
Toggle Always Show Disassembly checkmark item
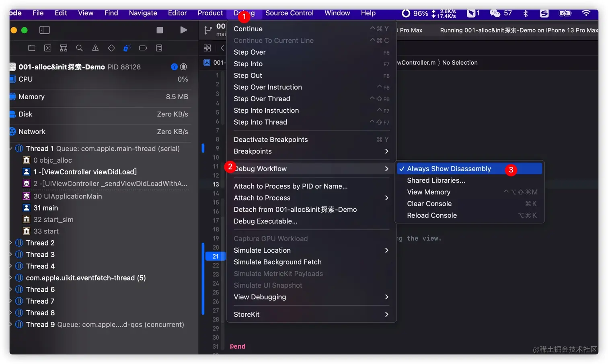[469, 169]
